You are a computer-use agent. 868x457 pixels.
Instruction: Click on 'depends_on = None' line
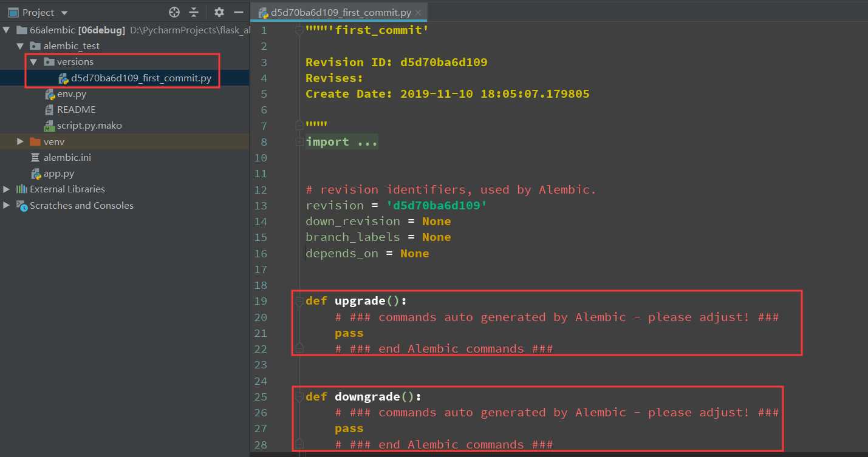point(367,253)
